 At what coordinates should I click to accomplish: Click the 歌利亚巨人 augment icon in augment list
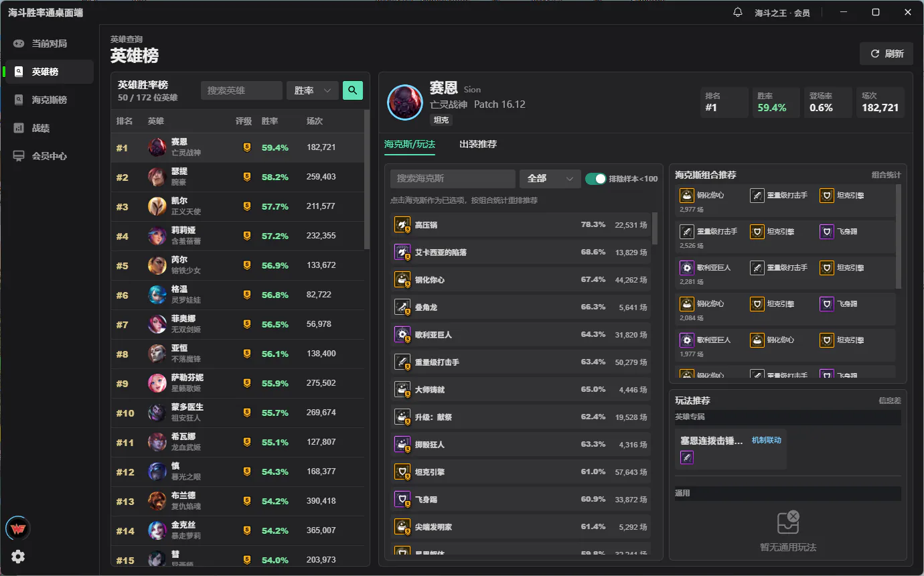point(402,334)
